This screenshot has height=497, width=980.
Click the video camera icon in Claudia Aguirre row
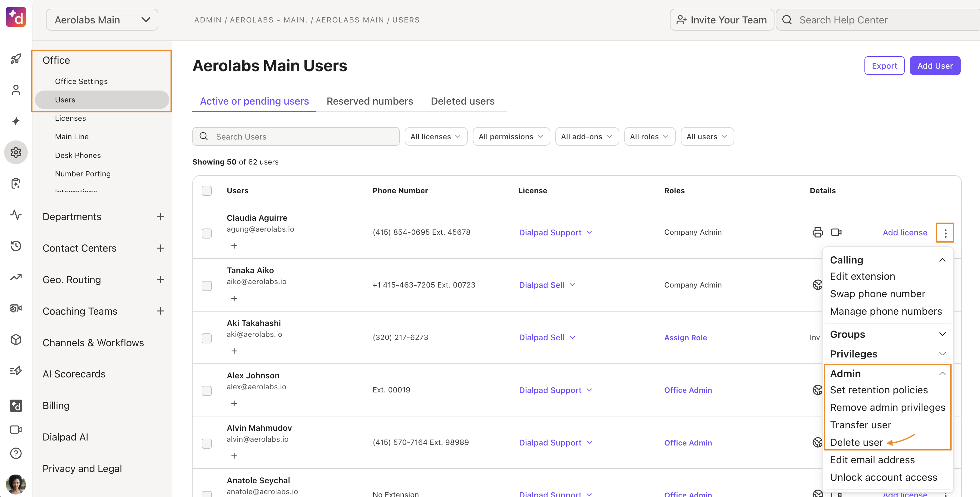tap(836, 232)
